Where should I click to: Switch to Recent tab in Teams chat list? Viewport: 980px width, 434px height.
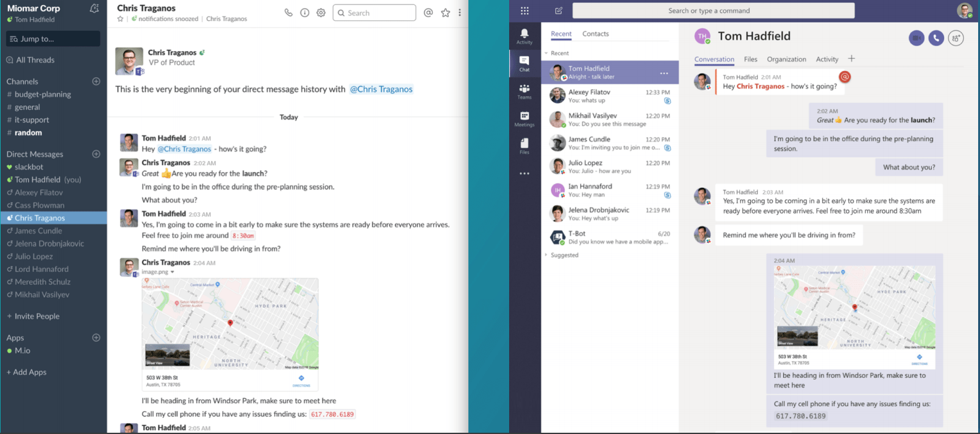[x=561, y=34]
